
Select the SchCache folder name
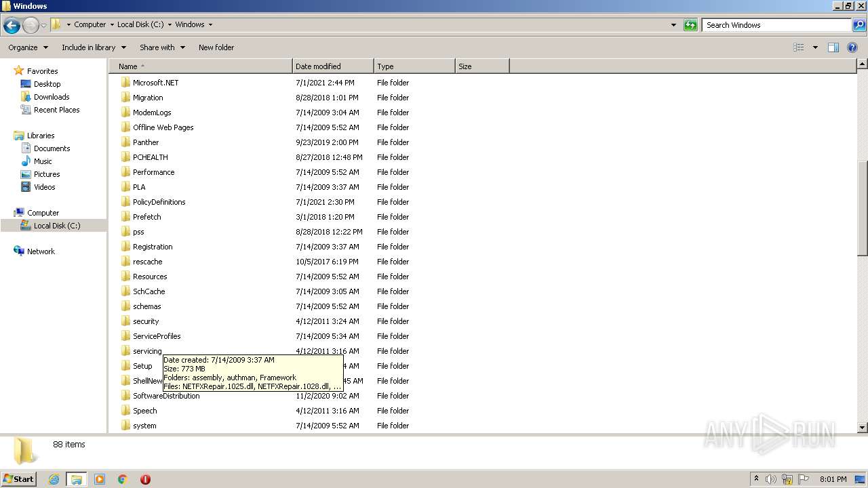click(149, 291)
